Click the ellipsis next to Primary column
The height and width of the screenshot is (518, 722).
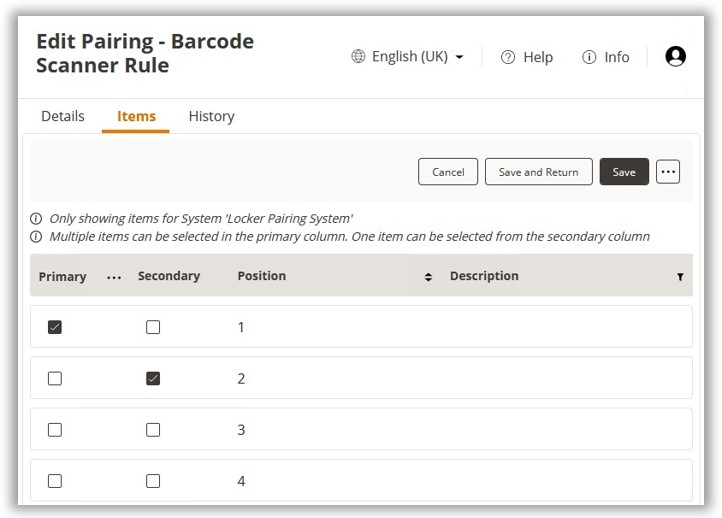(114, 277)
